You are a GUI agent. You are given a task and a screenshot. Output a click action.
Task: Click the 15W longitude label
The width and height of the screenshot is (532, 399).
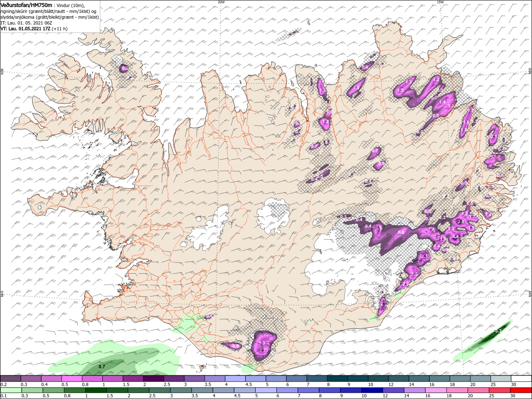(440, 2)
